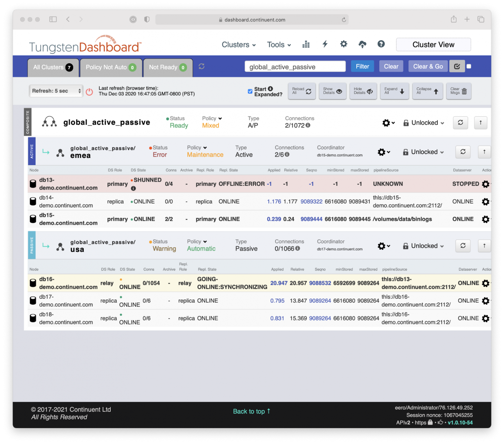Click the cloud upload icon in header
Viewport: 504px width, 444px height.
click(363, 44)
